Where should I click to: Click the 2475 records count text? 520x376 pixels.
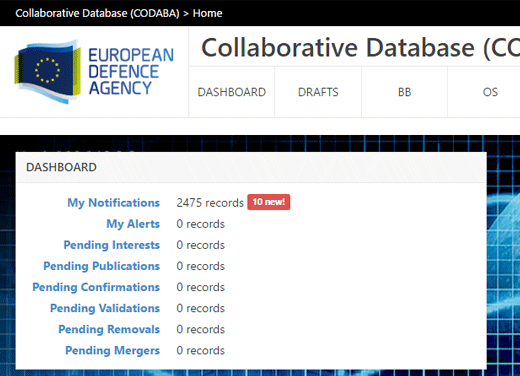210,203
